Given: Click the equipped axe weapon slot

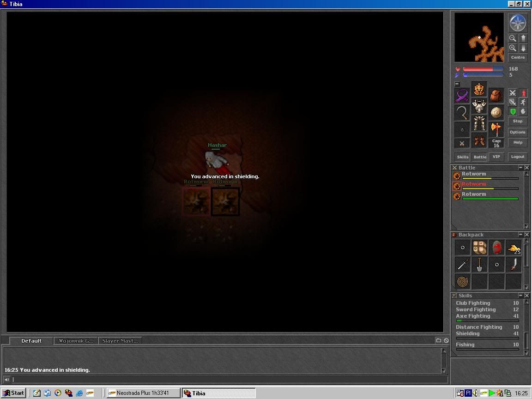Looking at the screenshot, I should click(496, 130).
